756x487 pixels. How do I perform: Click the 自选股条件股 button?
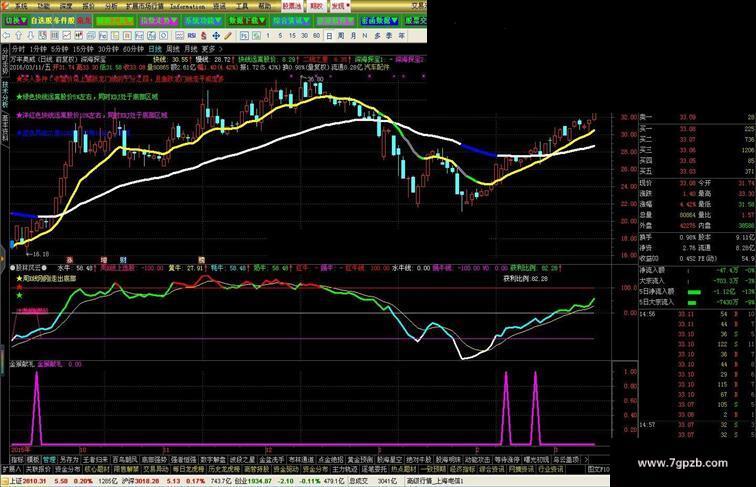click(x=53, y=21)
